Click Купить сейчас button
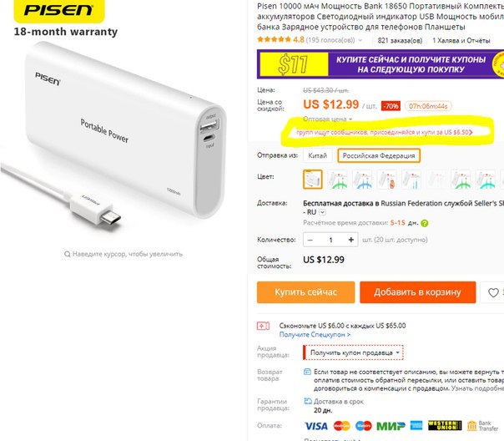This screenshot has height=441, width=504. [x=305, y=292]
